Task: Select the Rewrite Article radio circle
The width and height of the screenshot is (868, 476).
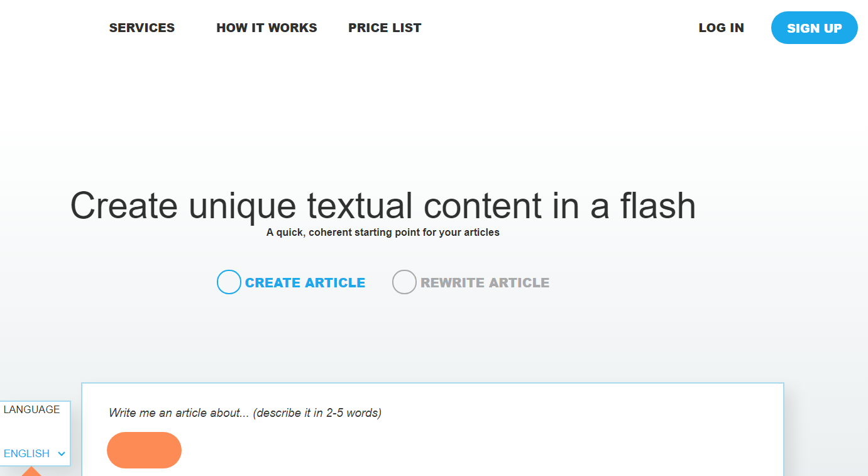Action: [x=404, y=282]
